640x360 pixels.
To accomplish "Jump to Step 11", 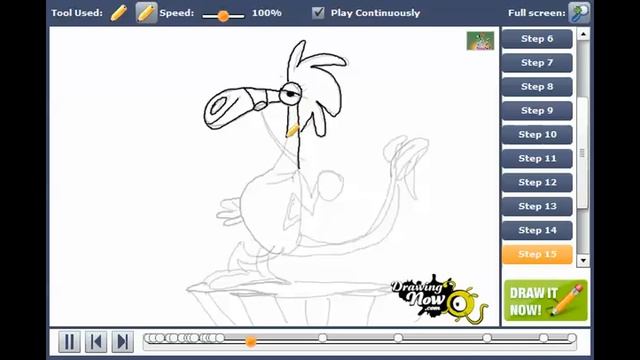I will pyautogui.click(x=537, y=158).
